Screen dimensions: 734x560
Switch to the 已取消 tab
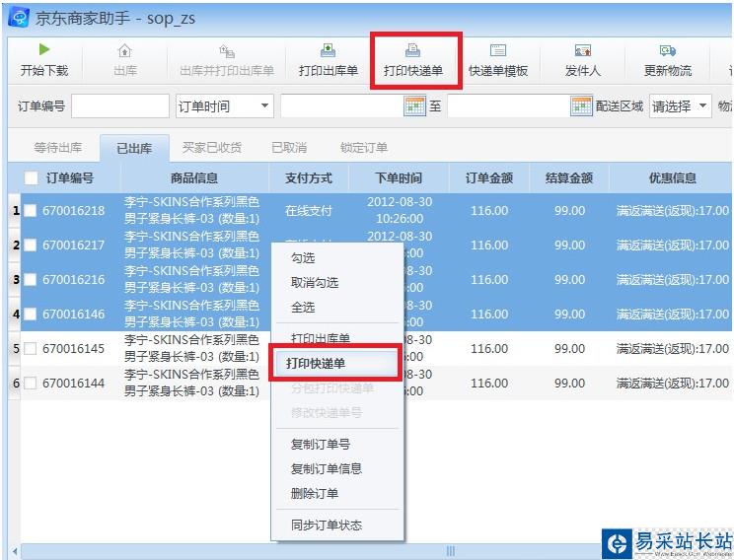(289, 148)
